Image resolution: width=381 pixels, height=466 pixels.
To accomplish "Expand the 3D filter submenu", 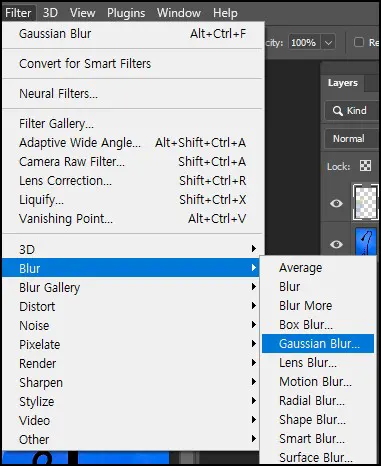I will [x=131, y=249].
